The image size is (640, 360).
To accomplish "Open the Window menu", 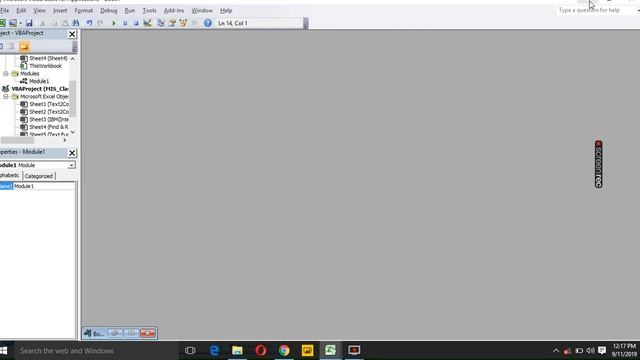I will [x=202, y=11].
